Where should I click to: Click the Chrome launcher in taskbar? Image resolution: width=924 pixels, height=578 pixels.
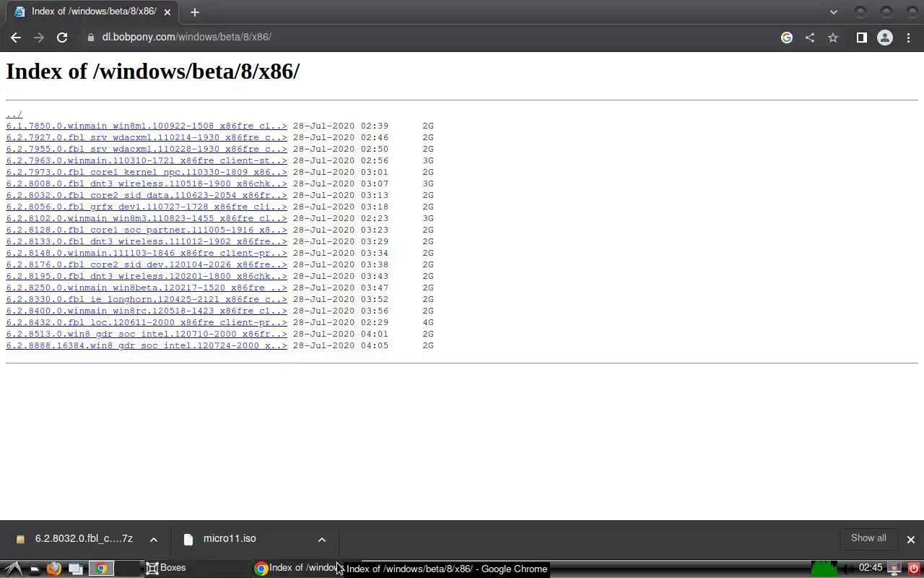(101, 569)
